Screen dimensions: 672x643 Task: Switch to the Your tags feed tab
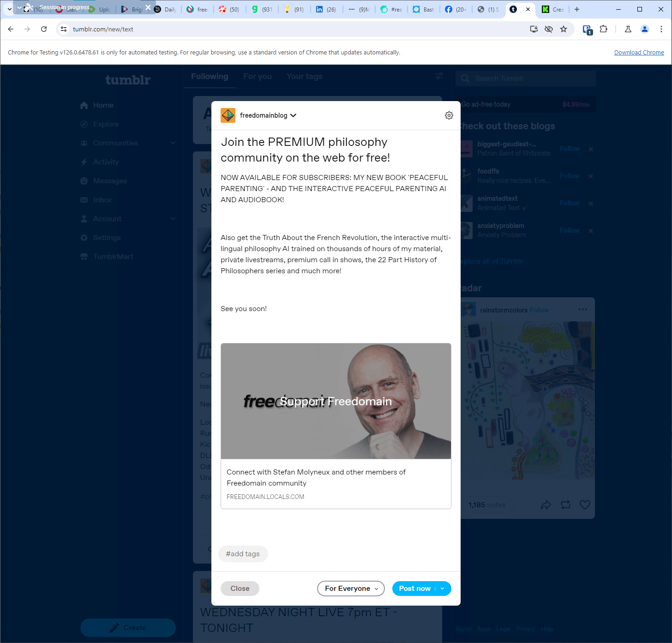(x=305, y=77)
